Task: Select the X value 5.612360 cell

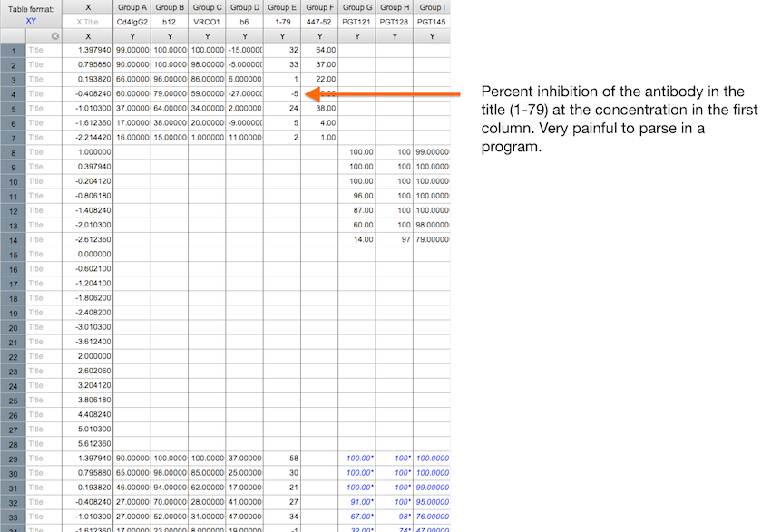Action: point(88,444)
